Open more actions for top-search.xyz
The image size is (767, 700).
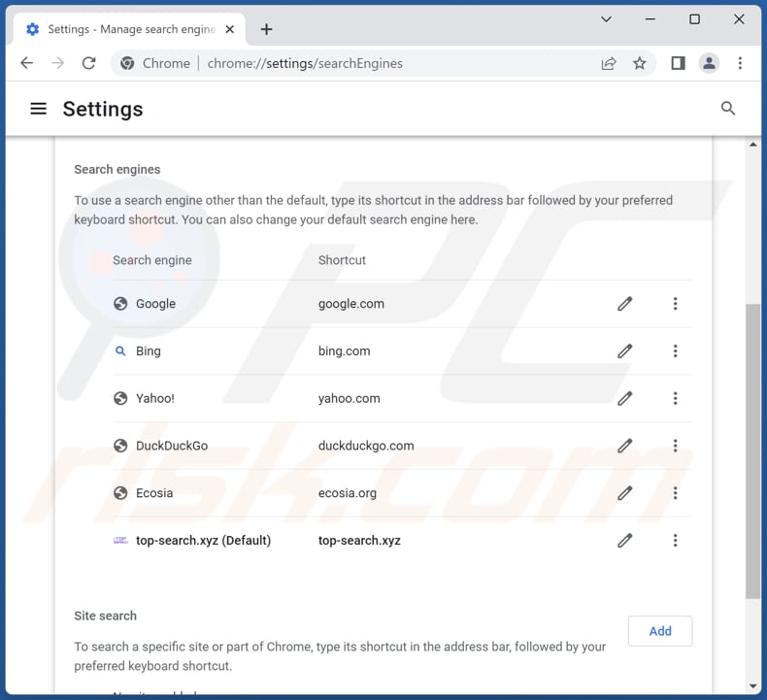click(x=675, y=541)
